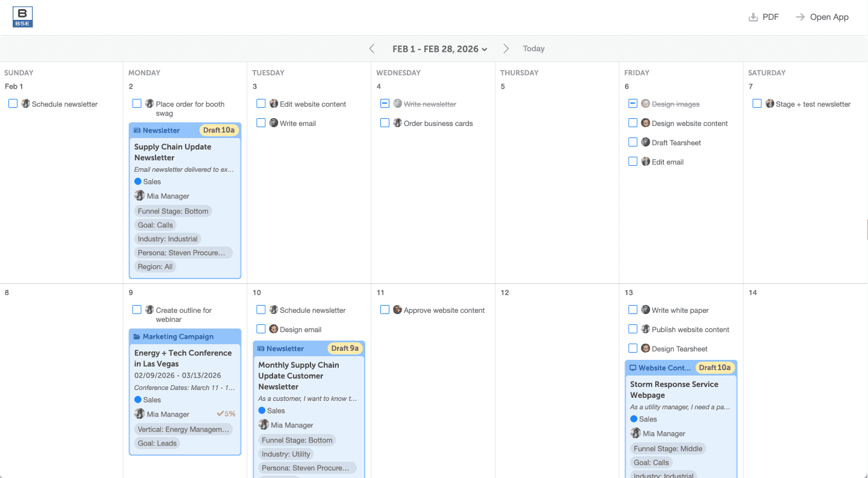Click the Region: All tag
The width and height of the screenshot is (868, 478).
pos(155,266)
